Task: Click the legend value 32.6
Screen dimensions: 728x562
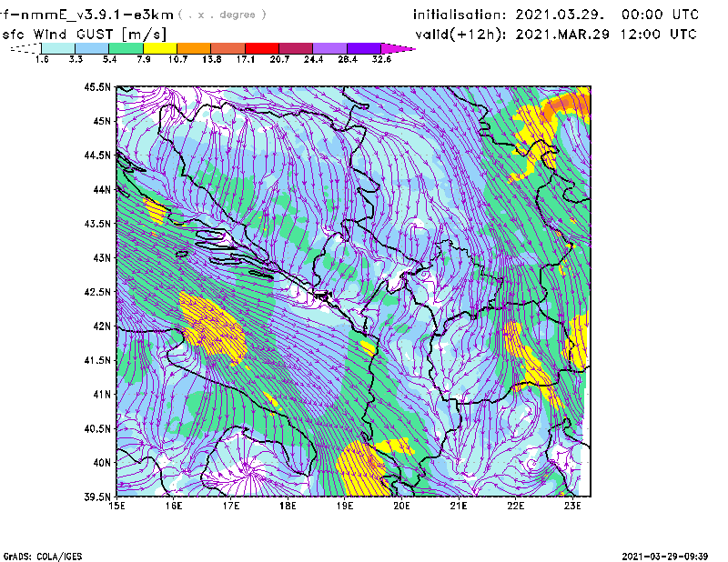Action: 381,59
